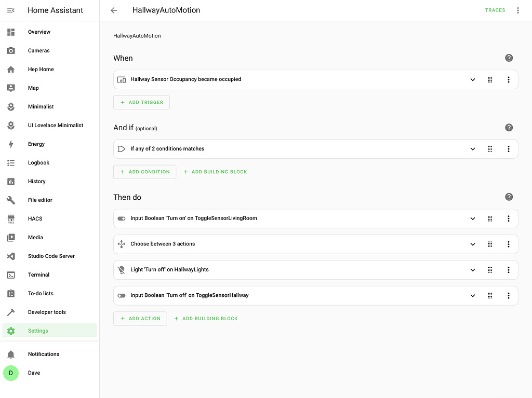Expand the 'Choose between 3 actions' row

point(472,244)
